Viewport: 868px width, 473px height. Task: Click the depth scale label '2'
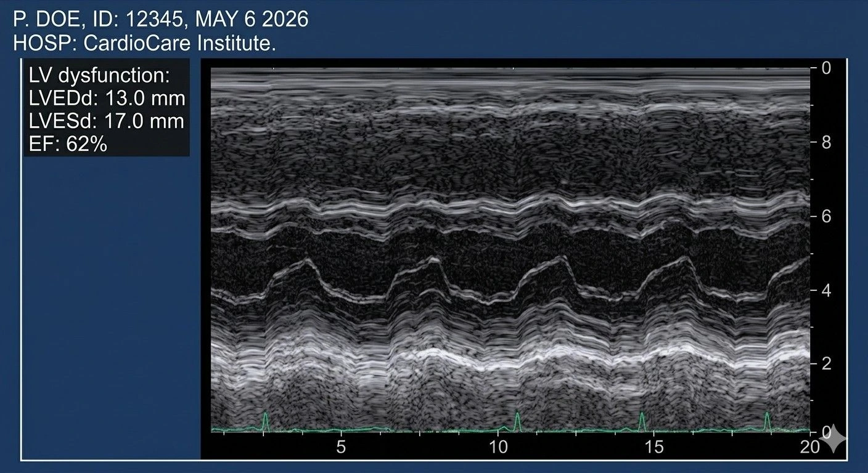click(827, 363)
